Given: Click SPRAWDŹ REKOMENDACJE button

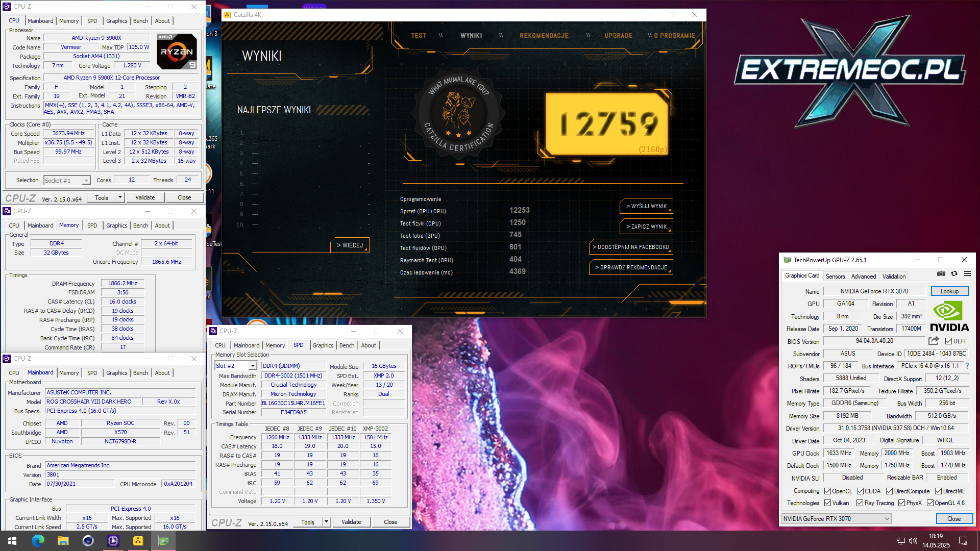Looking at the screenshot, I should [630, 267].
